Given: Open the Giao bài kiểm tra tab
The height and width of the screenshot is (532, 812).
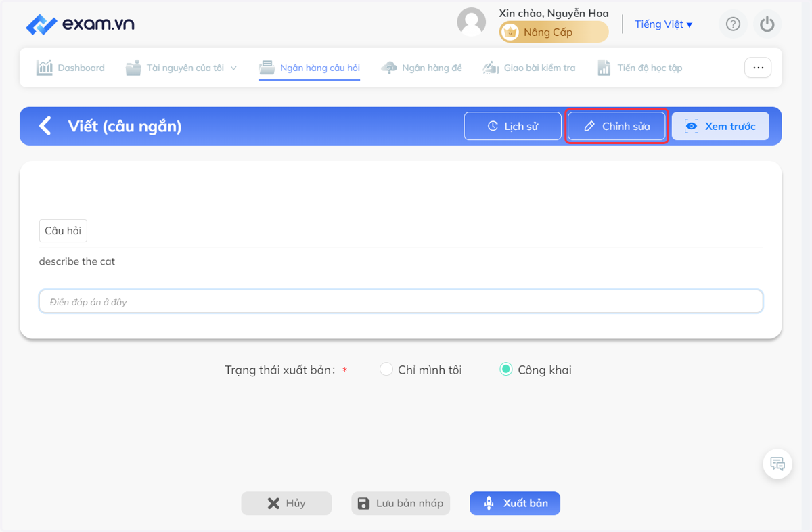Looking at the screenshot, I should point(528,68).
